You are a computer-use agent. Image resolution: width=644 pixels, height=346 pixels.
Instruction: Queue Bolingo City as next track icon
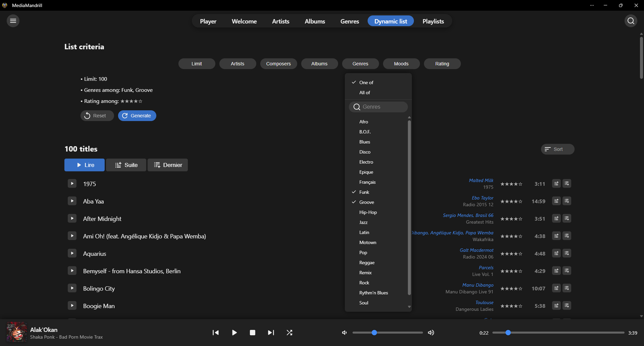[x=556, y=288]
